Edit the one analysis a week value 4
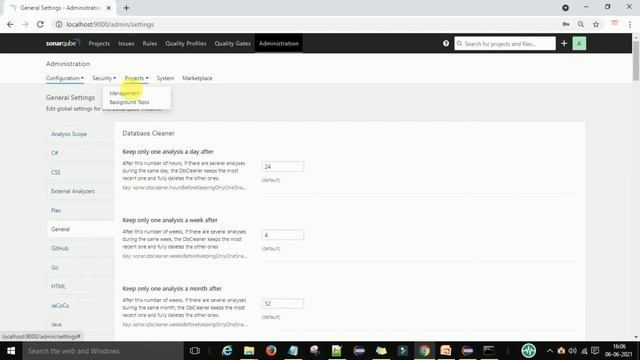640x360 pixels. point(282,235)
